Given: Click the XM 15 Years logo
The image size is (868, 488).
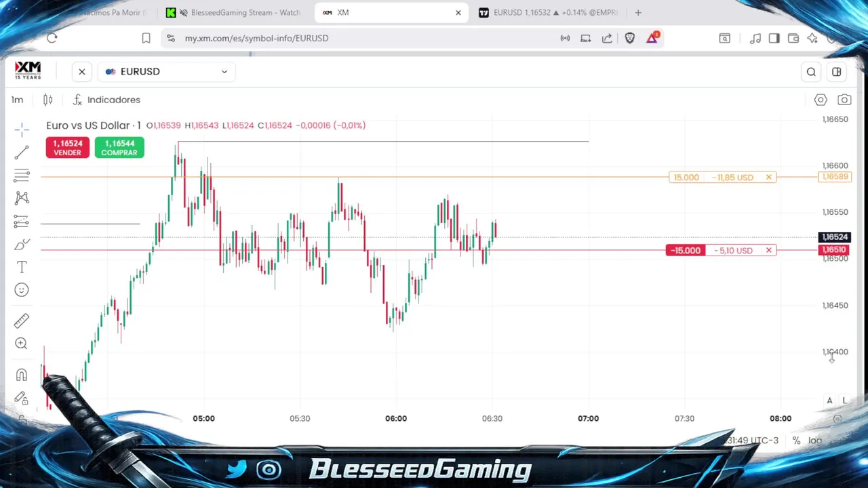Looking at the screenshot, I should click(x=28, y=70).
